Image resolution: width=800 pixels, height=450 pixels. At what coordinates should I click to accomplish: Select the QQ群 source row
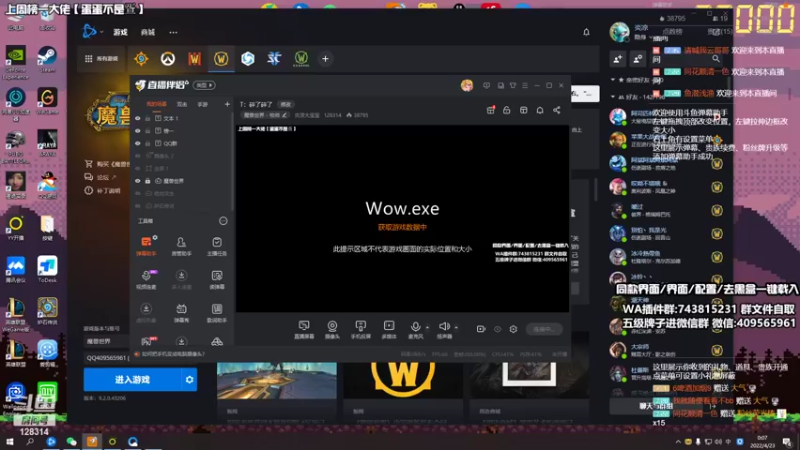[182, 143]
